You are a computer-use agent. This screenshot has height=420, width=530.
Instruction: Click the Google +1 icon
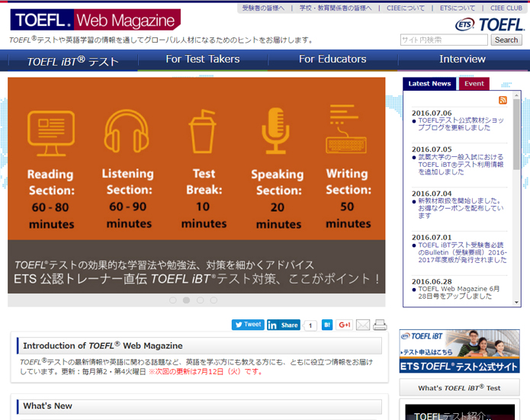pyautogui.click(x=344, y=325)
